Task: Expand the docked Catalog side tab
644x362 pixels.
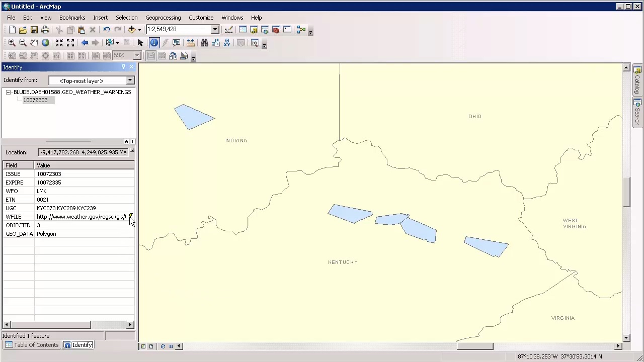Action: click(x=637, y=80)
